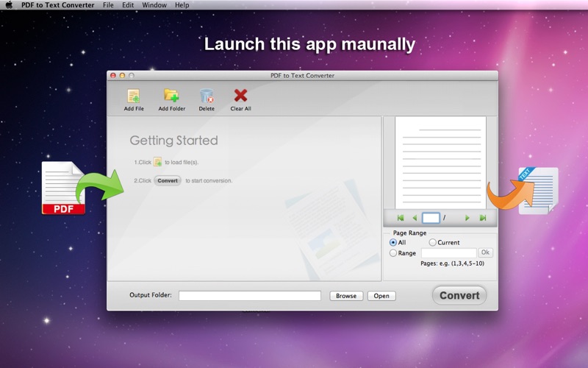
Task: Click the Delete trash icon
Action: point(207,96)
